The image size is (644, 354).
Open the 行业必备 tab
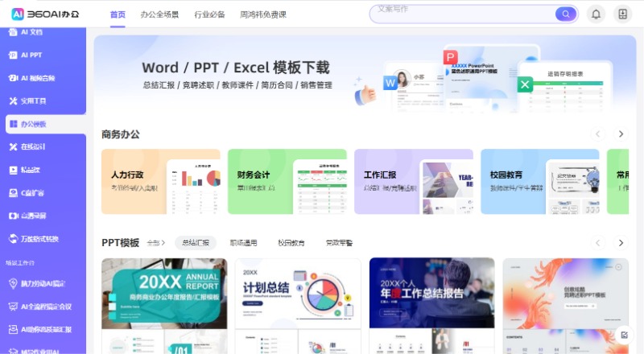(x=210, y=14)
